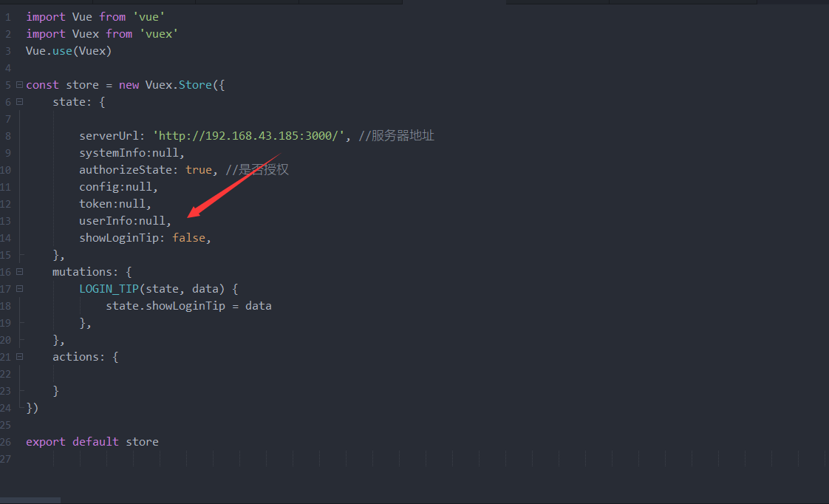Click the 'authorizeState:' key
Screen dimensions: 829x504
tap(129, 170)
